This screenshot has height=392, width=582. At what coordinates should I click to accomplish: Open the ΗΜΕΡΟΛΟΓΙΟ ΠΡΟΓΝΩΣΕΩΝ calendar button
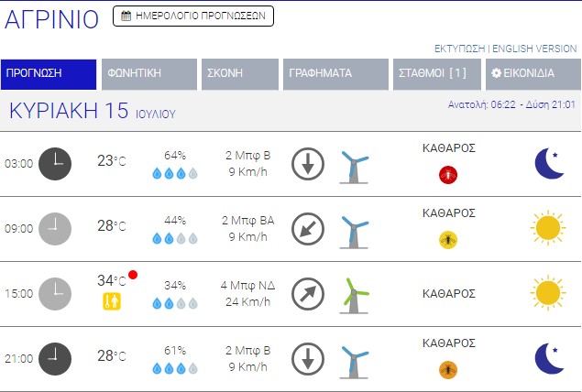(x=192, y=16)
